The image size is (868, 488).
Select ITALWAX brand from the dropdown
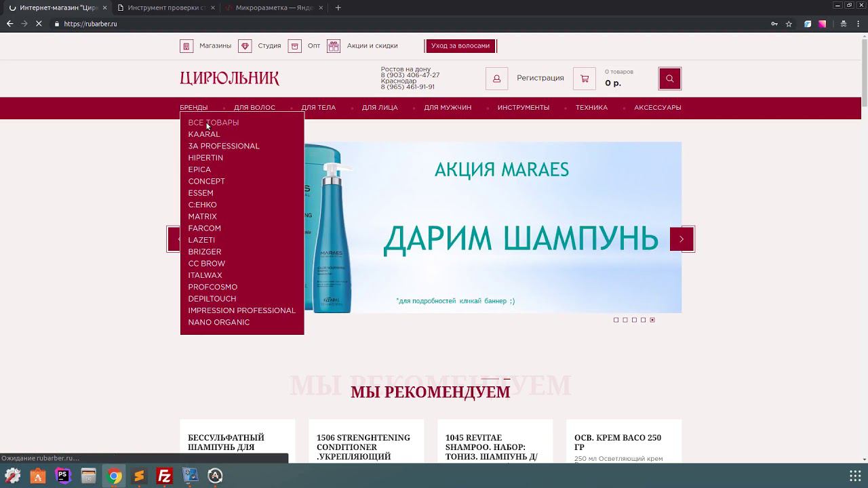pyautogui.click(x=205, y=276)
